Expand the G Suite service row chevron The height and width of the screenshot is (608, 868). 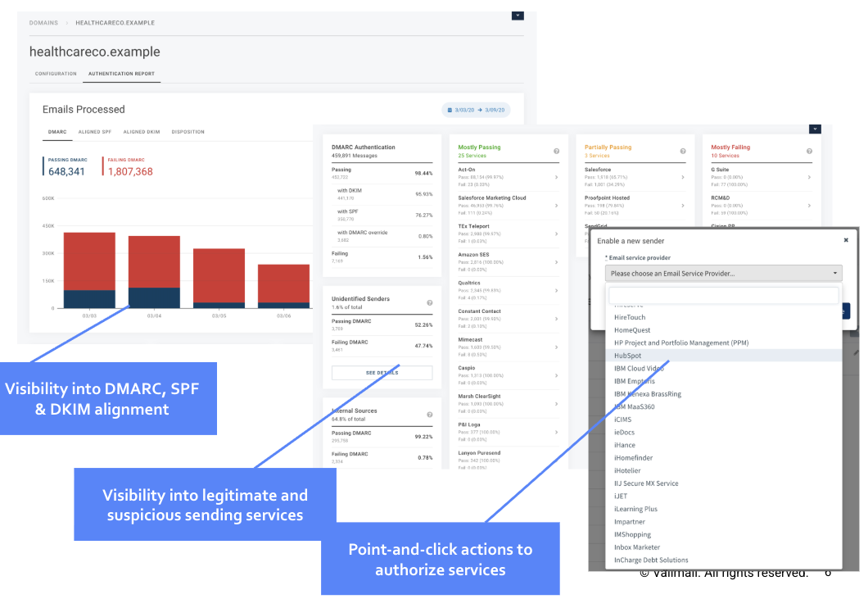[x=809, y=177]
